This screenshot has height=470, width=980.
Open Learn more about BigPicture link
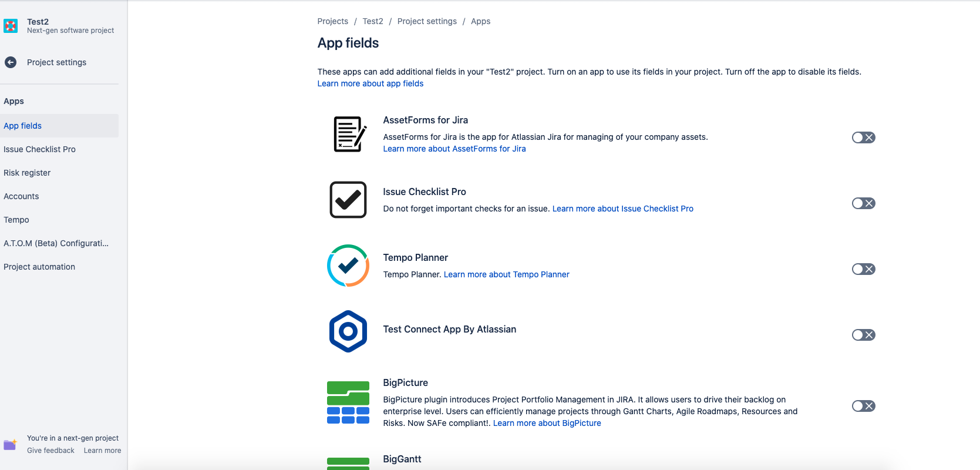coord(547,423)
